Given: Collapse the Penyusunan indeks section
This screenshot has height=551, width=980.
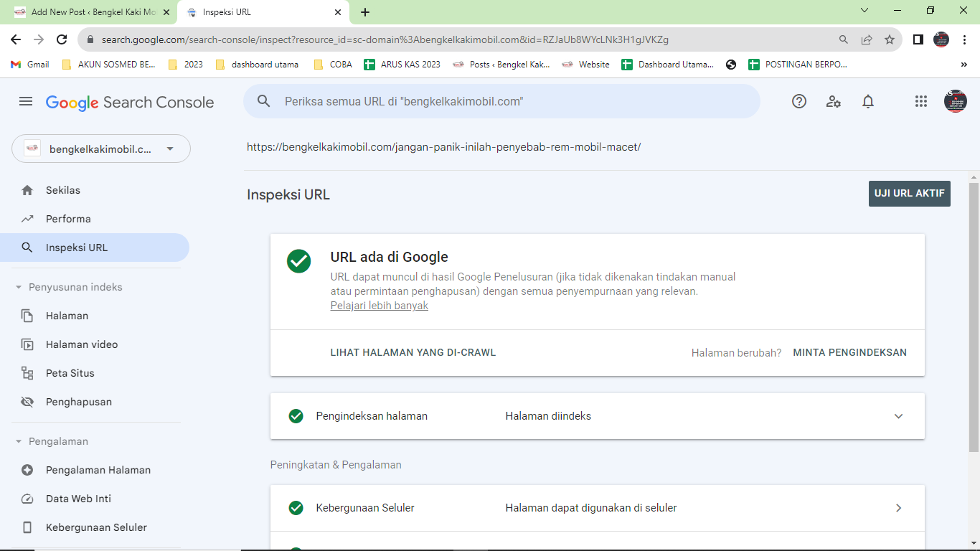Looking at the screenshot, I should click(x=19, y=287).
